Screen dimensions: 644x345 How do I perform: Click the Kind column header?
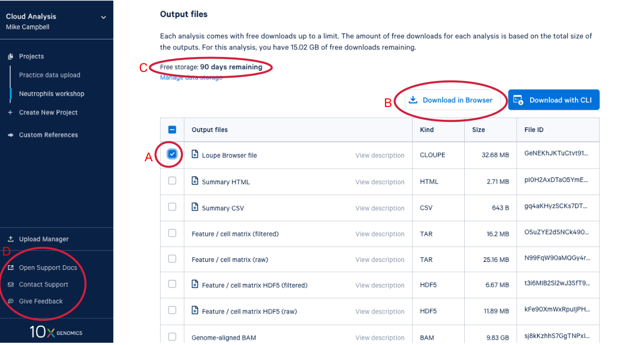click(x=426, y=130)
